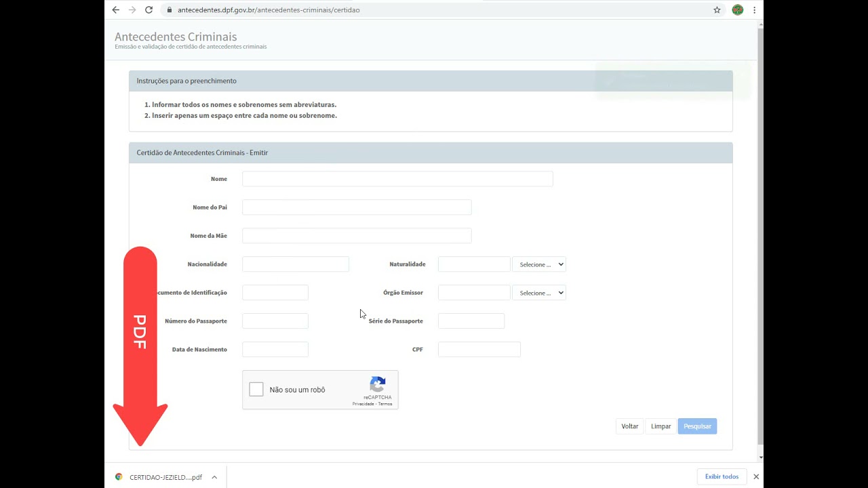Click the Limpar button

[x=660, y=426]
